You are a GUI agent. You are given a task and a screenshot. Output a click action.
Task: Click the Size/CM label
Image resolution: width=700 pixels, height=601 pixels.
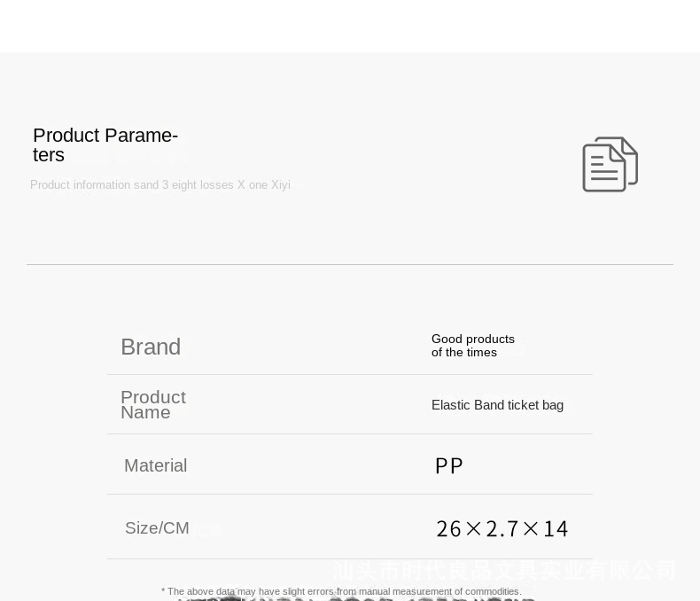point(157,528)
